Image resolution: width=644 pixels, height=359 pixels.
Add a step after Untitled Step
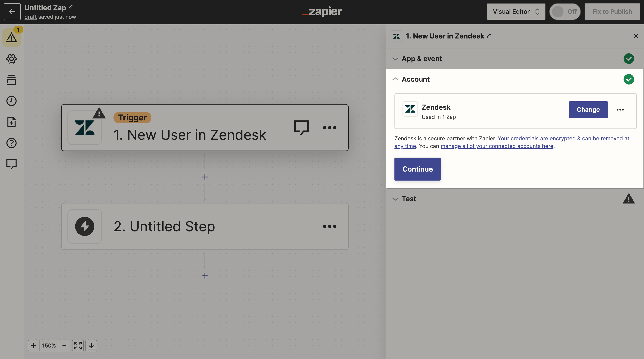(x=205, y=276)
